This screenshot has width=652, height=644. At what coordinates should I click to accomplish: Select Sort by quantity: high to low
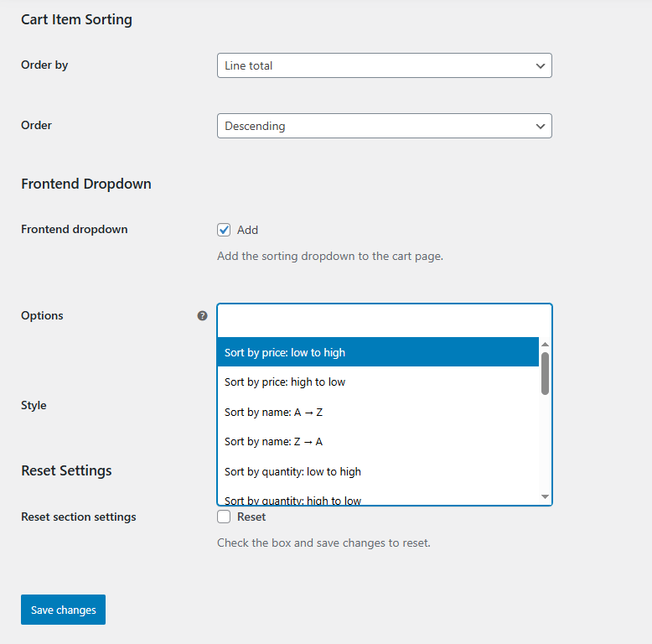coord(378,498)
